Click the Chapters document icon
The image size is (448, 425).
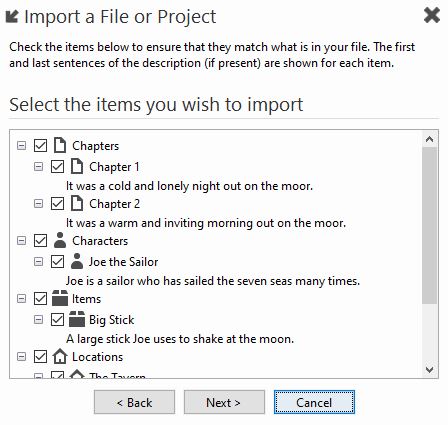60,145
